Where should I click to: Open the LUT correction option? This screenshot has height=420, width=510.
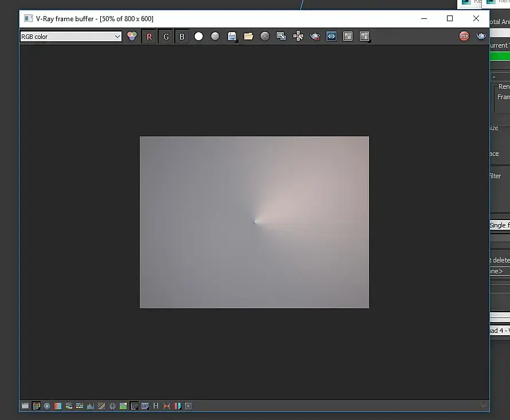coord(145,406)
